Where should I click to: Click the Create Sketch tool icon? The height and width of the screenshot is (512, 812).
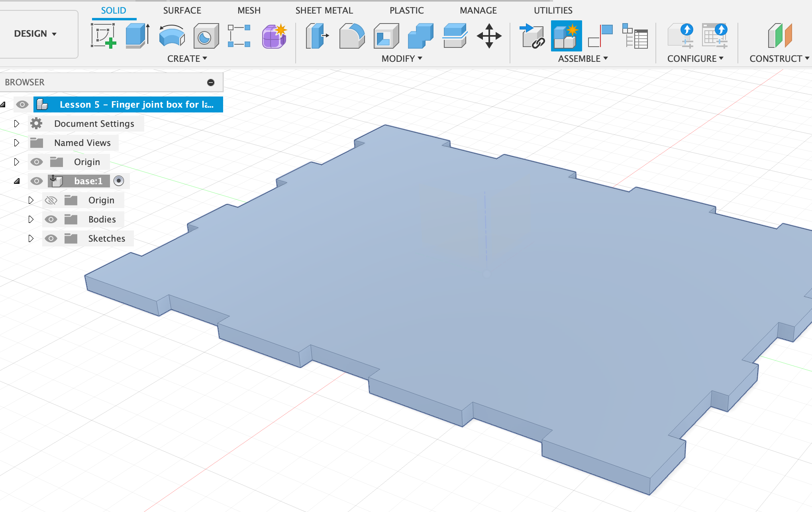point(103,36)
